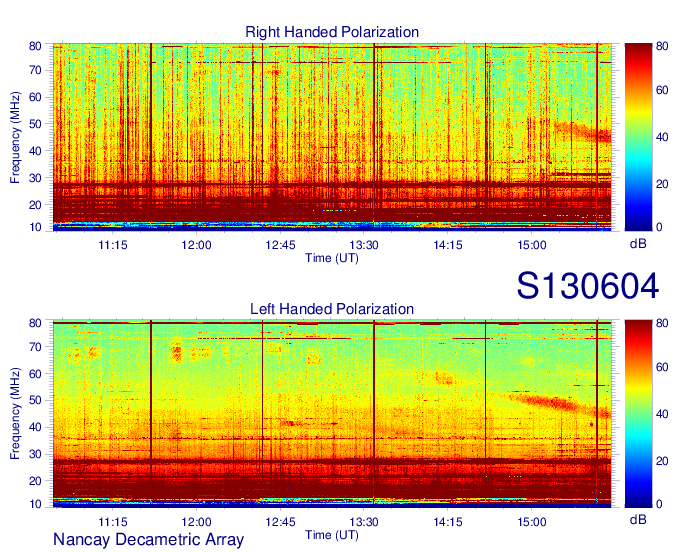Click the "13:30" time tick under the Right Handed plot
680x552 pixels.
364,245
